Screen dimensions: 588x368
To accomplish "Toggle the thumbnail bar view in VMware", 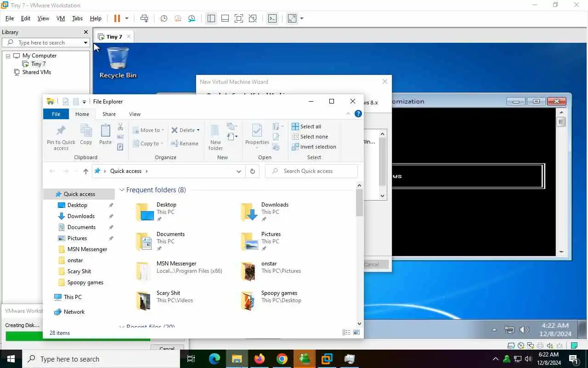I will [x=225, y=18].
